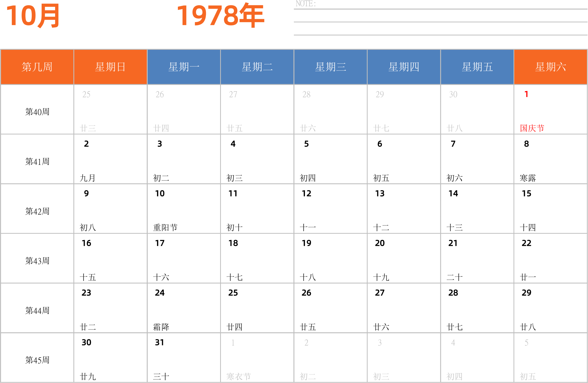Select date 8 in October

coord(526,144)
